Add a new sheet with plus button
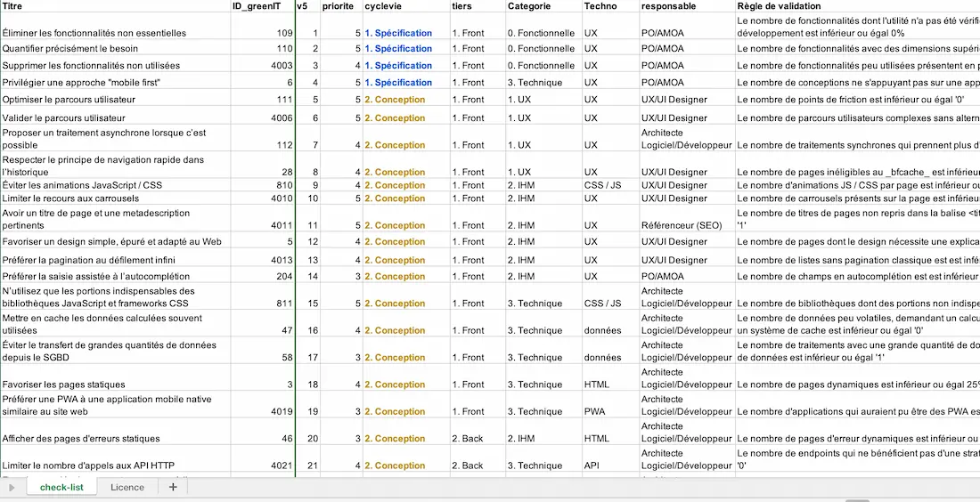Viewport: 980px width, 502px height. click(x=173, y=487)
